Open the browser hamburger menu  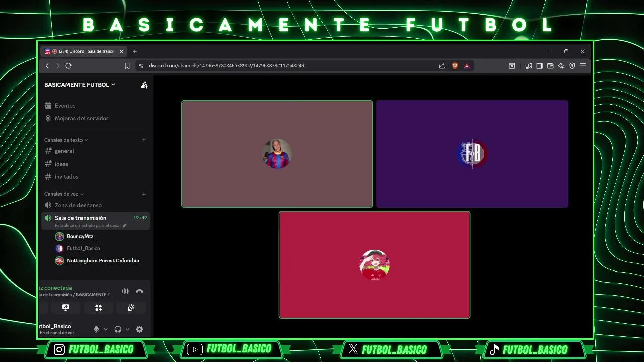coord(583,66)
